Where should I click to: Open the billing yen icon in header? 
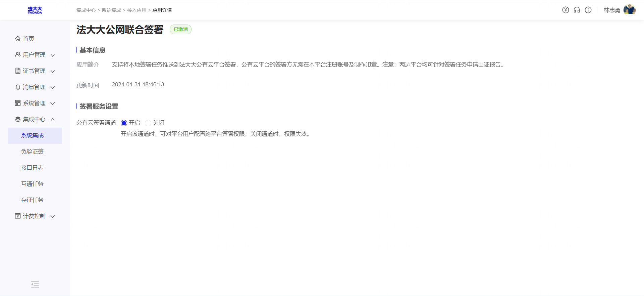566,10
